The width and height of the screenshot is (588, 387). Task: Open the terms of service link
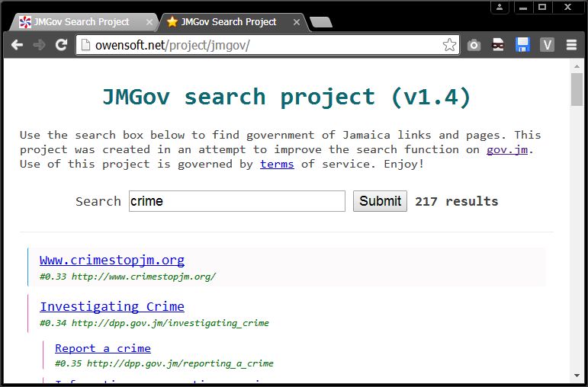point(277,164)
